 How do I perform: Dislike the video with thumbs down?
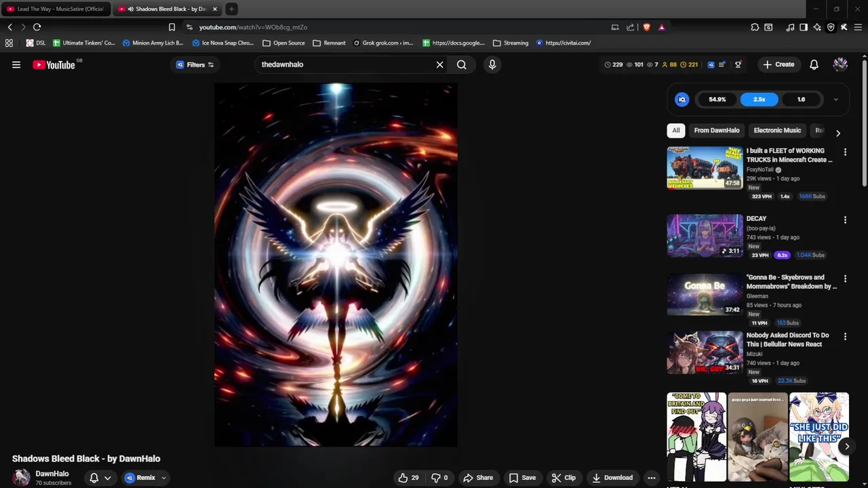coord(441,478)
